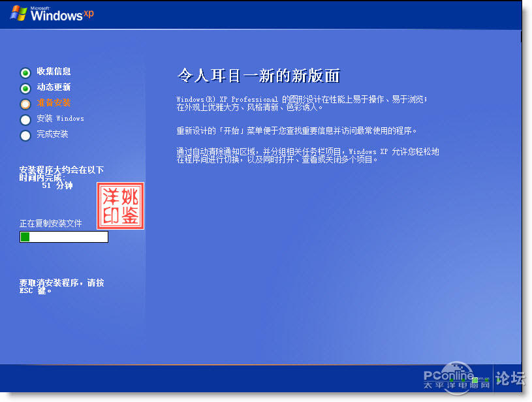Click the 51 分钟 remaining time value

[57, 185]
